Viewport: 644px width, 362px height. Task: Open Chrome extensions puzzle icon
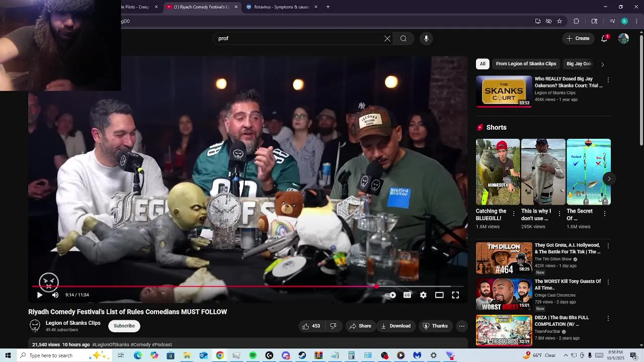[577, 21]
